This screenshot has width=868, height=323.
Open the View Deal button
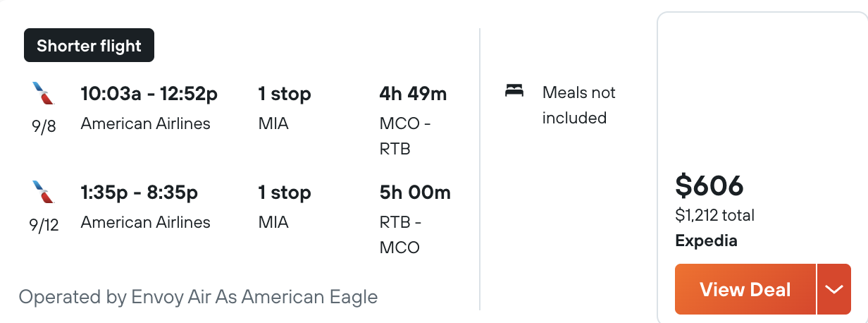pos(745,289)
